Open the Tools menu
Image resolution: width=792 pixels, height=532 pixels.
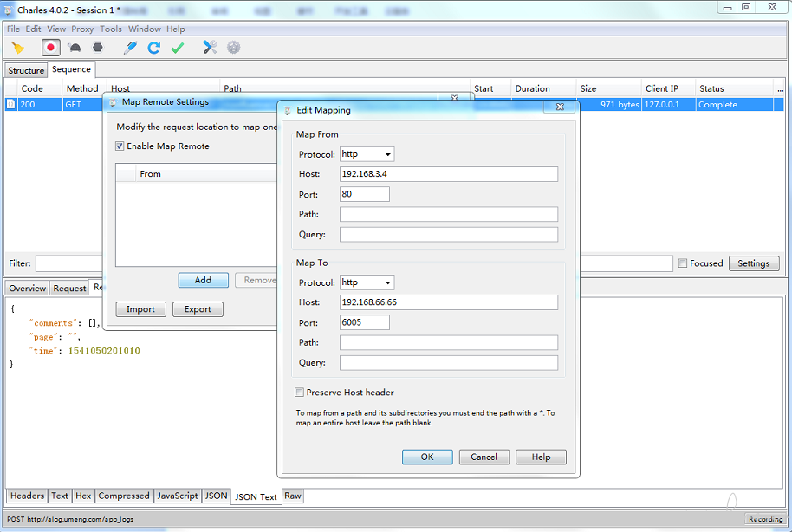click(111, 29)
